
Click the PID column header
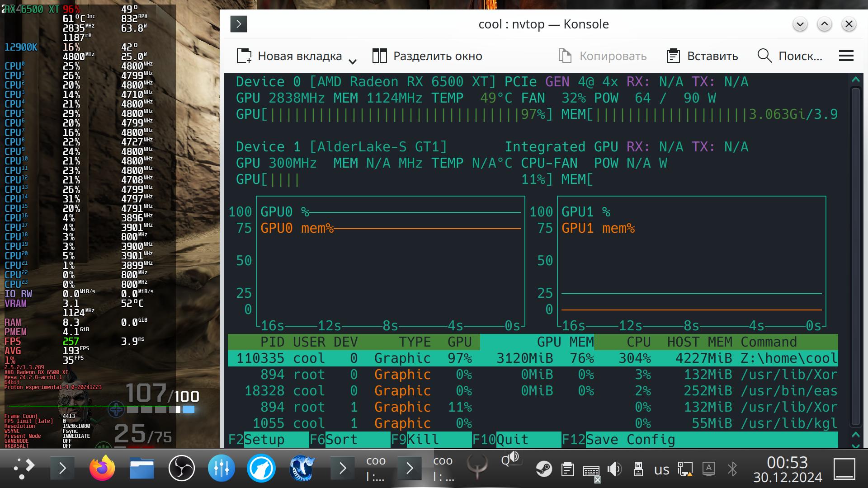(272, 342)
